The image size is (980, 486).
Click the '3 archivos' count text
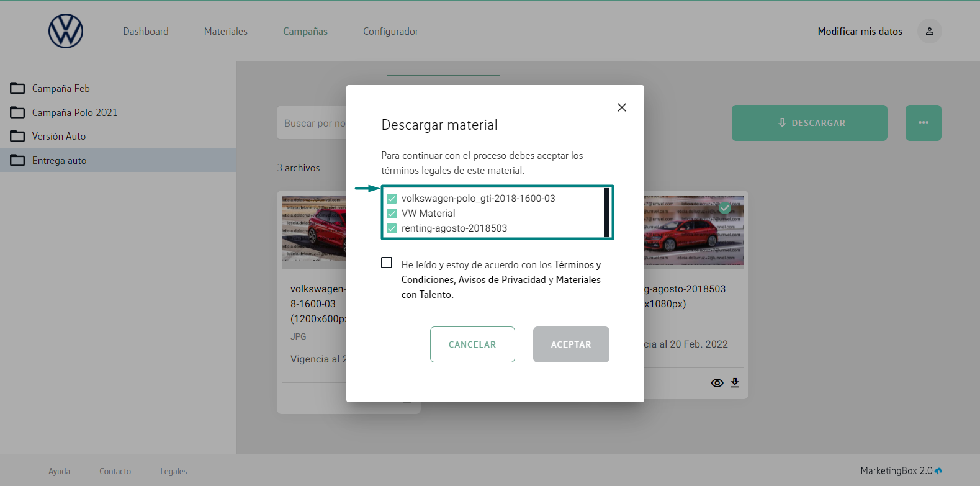point(299,168)
